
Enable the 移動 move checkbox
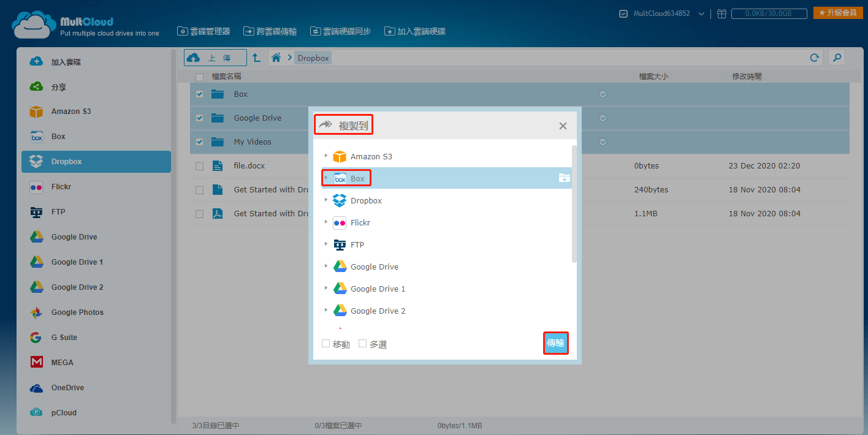pyautogui.click(x=325, y=344)
